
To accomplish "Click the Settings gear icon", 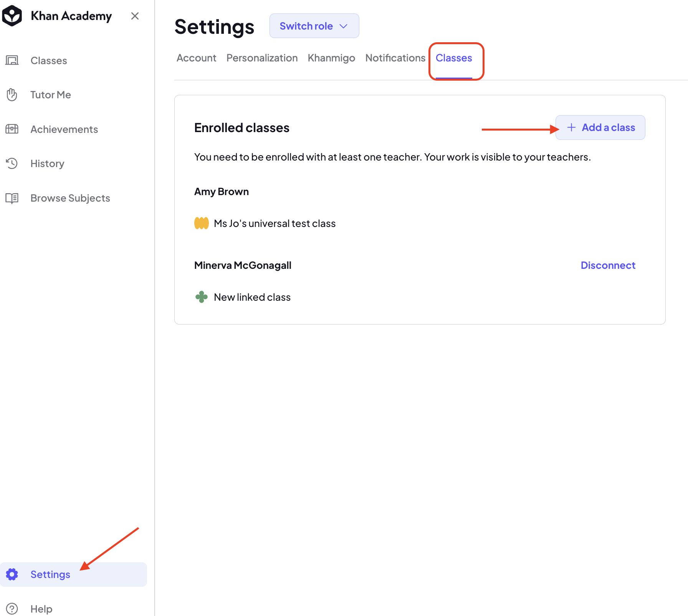I will tap(12, 575).
